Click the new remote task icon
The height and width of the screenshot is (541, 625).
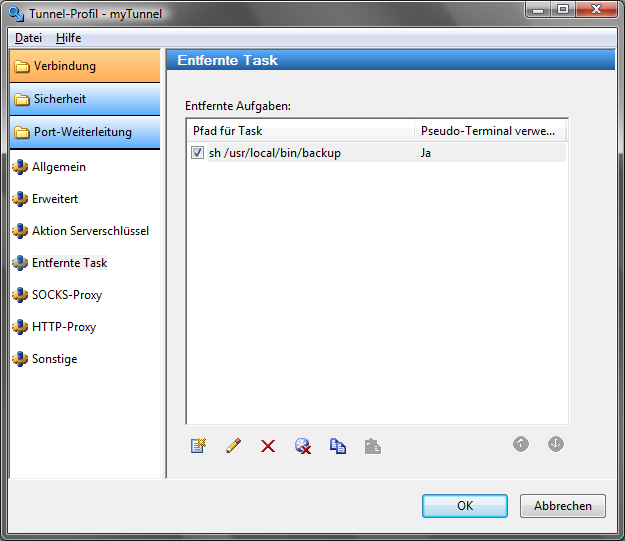click(x=198, y=446)
